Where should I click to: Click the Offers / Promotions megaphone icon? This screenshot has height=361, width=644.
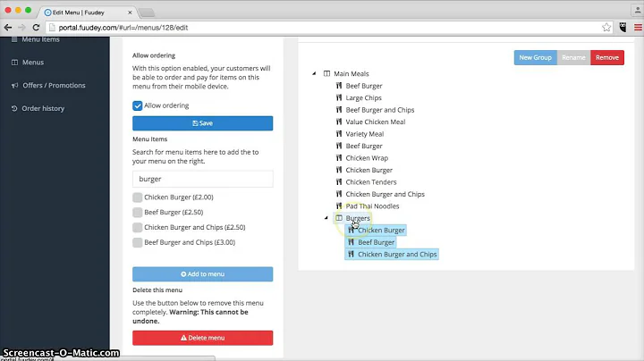15,85
